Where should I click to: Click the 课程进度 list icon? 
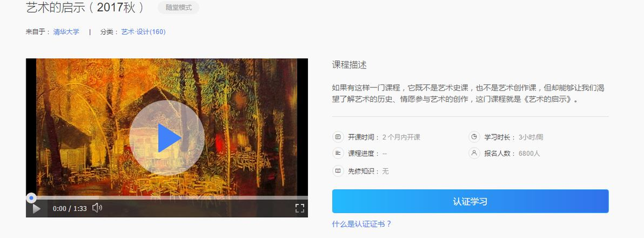click(338, 154)
